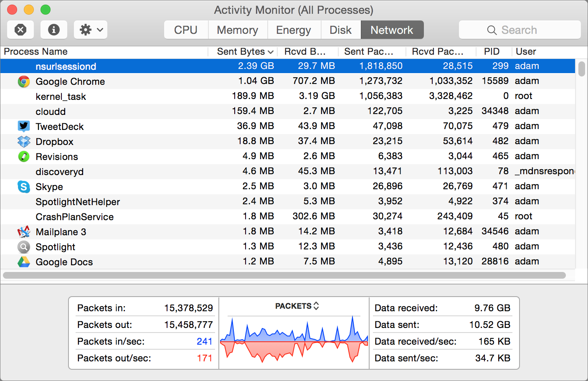Click the 2.39 GB sent bytes value
The height and width of the screenshot is (381, 588).
(x=256, y=66)
